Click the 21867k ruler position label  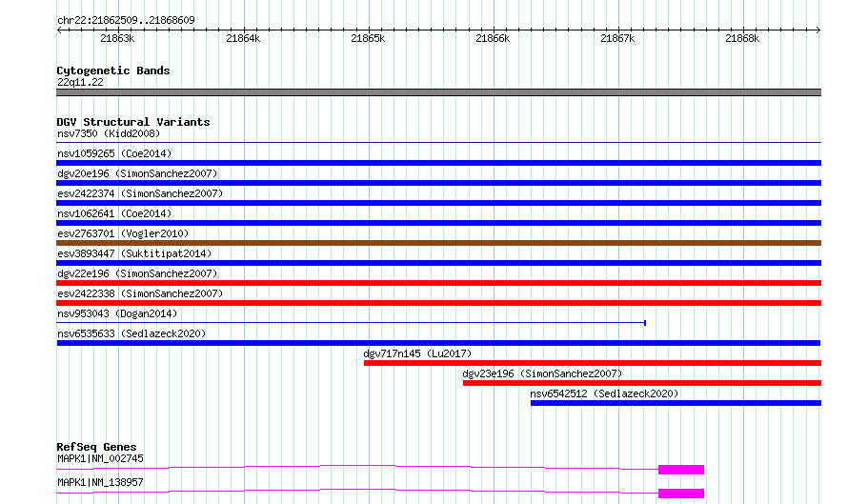pos(617,38)
